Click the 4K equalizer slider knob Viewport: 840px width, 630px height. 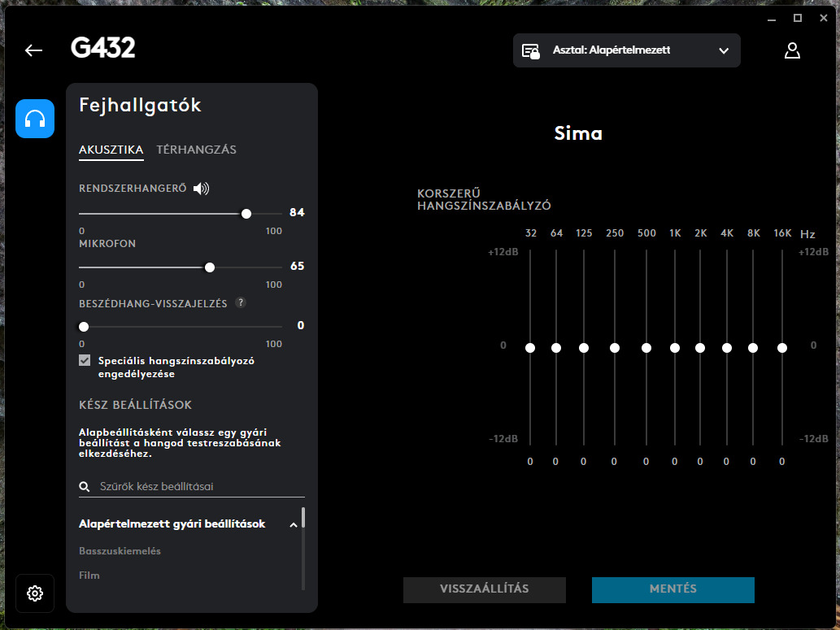(x=727, y=348)
